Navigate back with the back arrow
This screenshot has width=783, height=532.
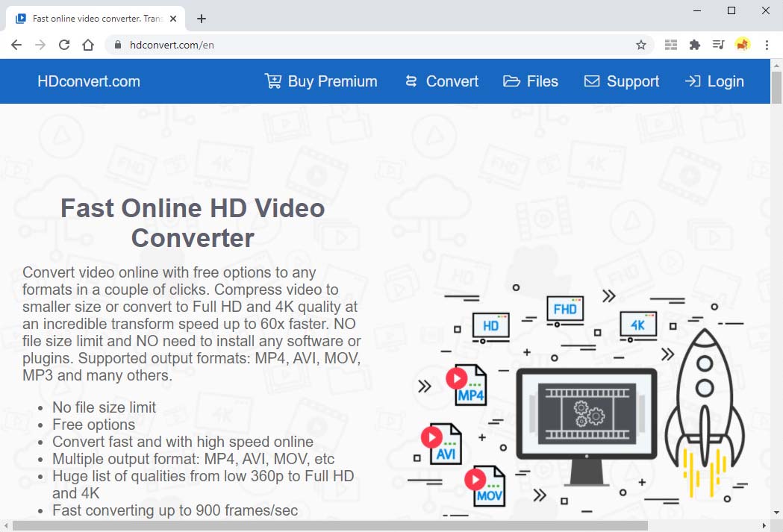click(x=16, y=45)
